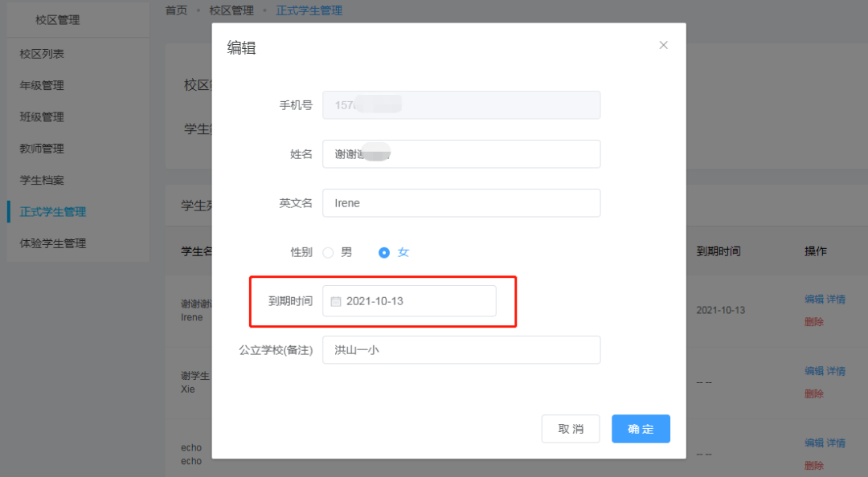Click the 2021-10-13 cell in the table

click(721, 311)
